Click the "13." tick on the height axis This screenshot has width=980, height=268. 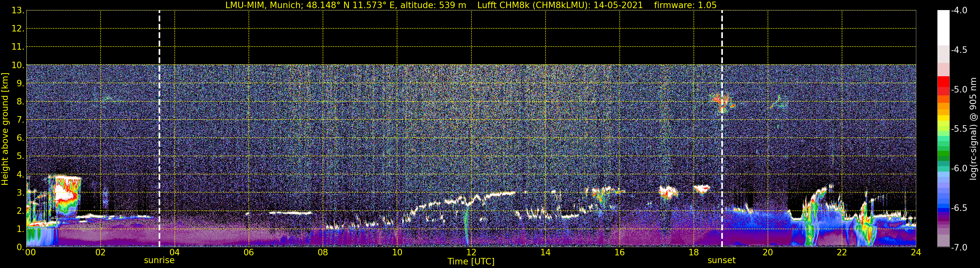tap(18, 10)
